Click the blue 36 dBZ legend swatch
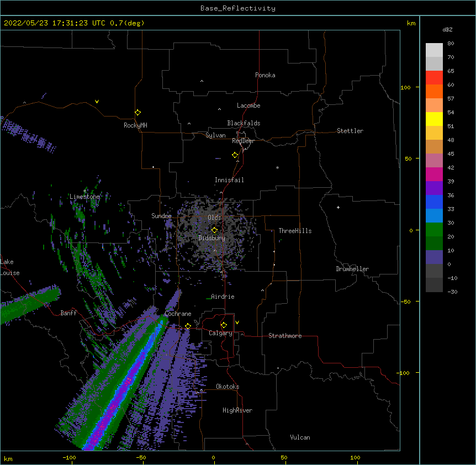 (x=434, y=202)
